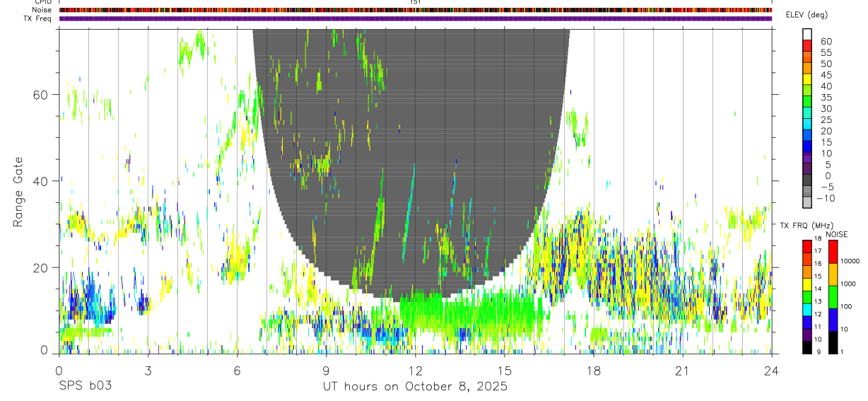Click UT hours axis tick label "12"
The width and height of the screenshot is (868, 401).
416,370
